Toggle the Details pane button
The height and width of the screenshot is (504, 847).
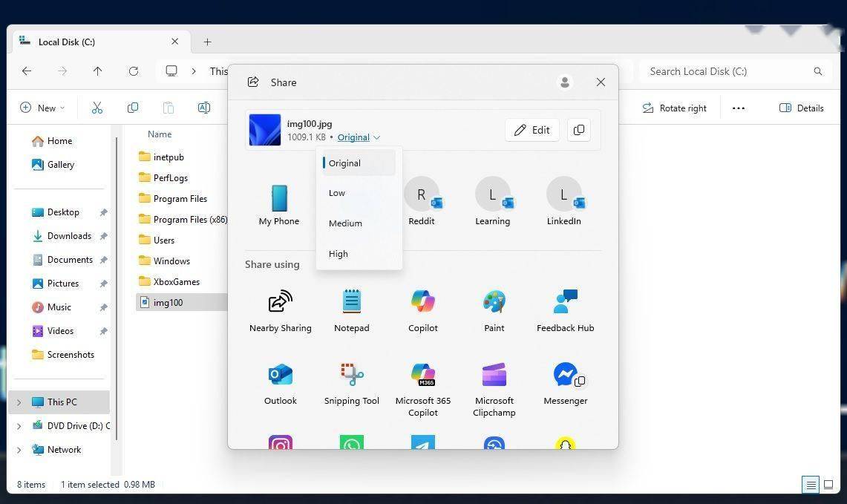point(802,108)
